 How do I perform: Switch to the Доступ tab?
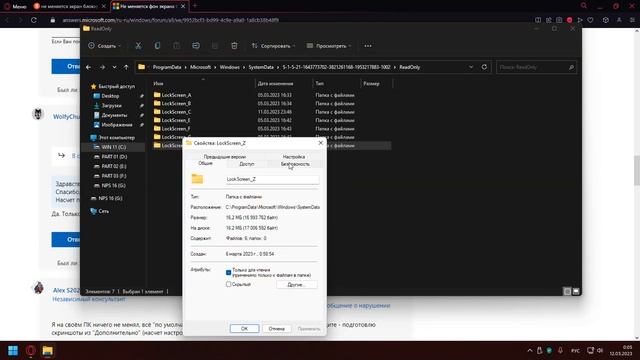pyautogui.click(x=247, y=164)
